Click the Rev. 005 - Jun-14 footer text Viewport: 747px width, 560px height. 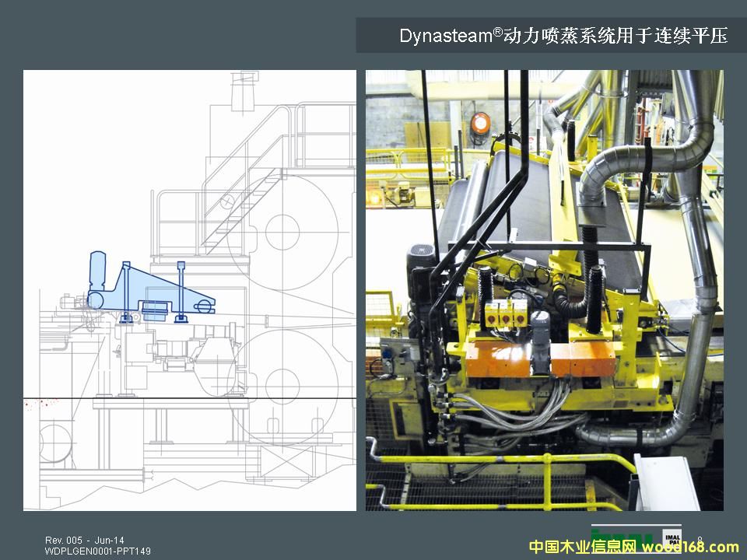click(84, 541)
